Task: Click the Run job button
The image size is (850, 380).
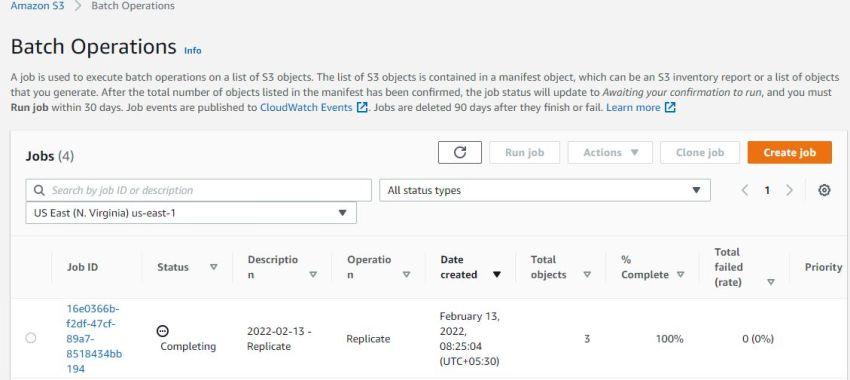Action: 524,152
